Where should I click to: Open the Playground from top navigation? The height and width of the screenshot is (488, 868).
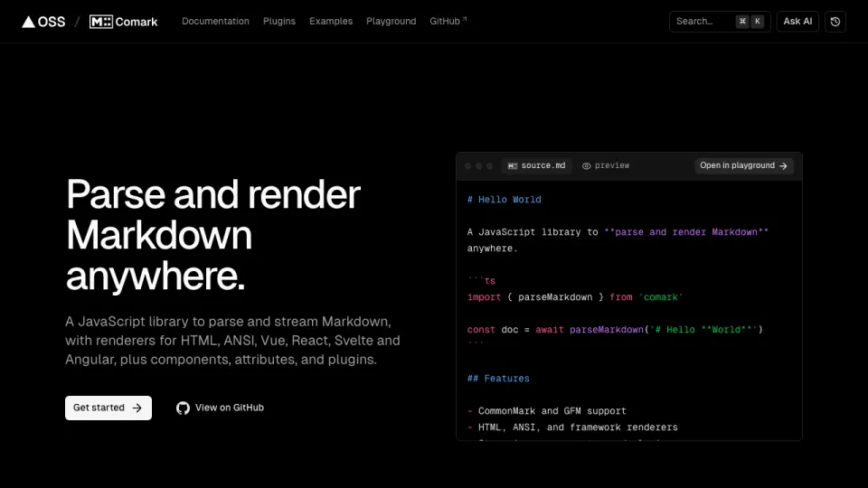(391, 21)
